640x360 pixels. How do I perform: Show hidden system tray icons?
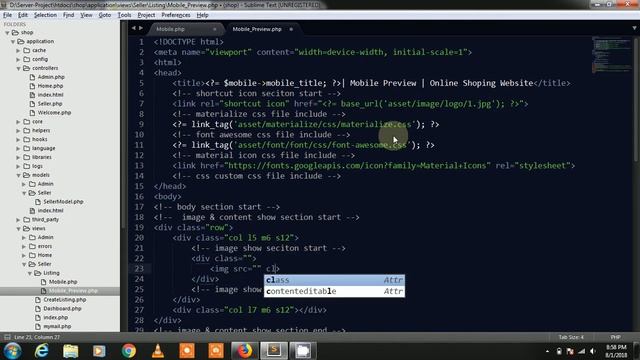pyautogui.click(x=547, y=351)
